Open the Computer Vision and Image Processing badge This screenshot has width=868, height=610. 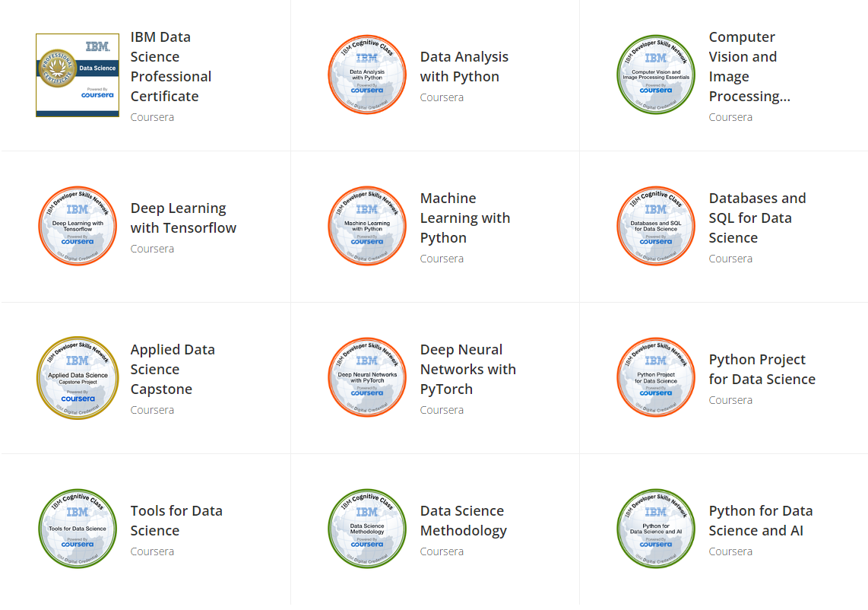655,74
